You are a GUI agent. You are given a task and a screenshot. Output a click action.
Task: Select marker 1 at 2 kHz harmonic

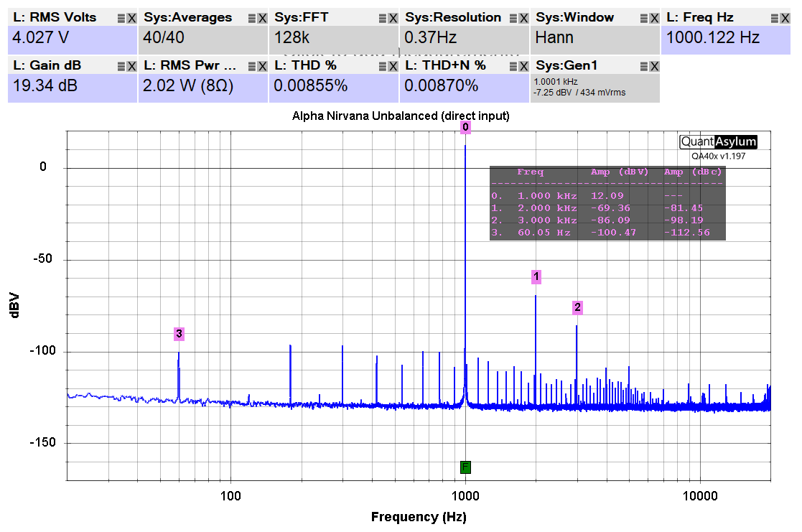(536, 276)
